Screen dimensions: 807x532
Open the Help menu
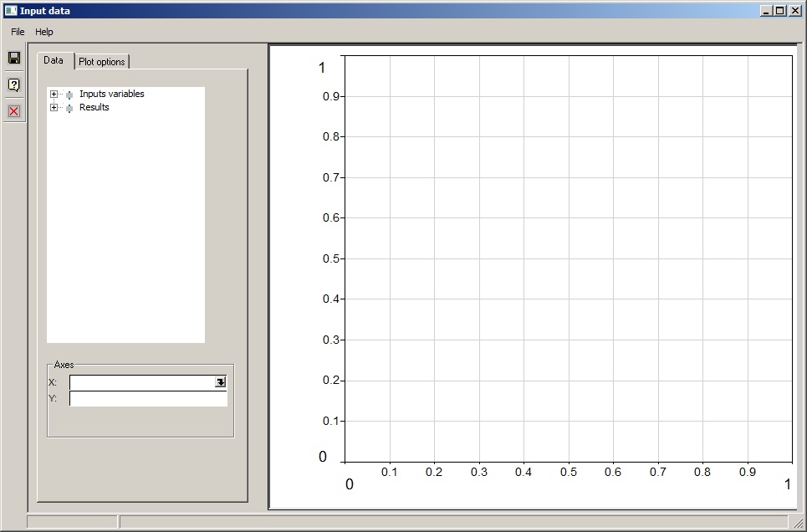click(44, 32)
